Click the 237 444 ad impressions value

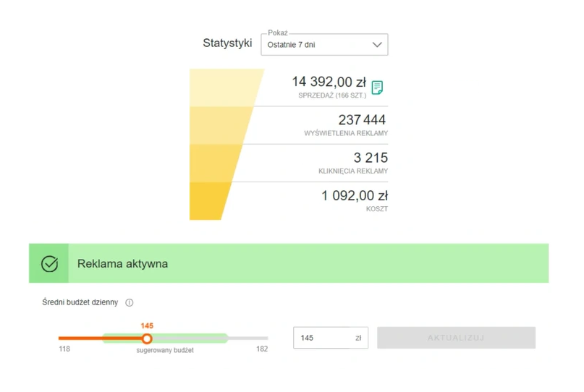click(362, 120)
